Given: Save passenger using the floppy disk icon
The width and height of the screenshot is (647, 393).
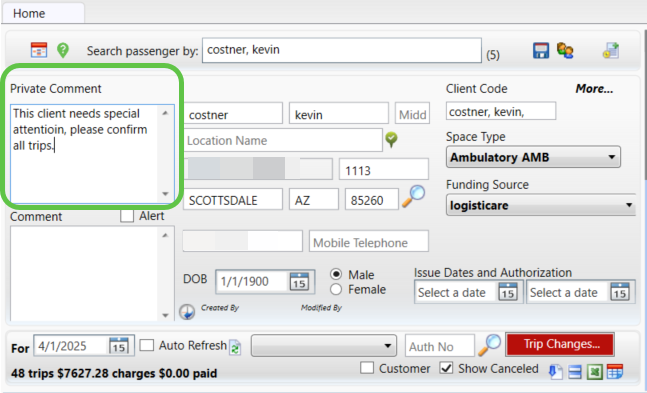Looking at the screenshot, I should point(541,50).
